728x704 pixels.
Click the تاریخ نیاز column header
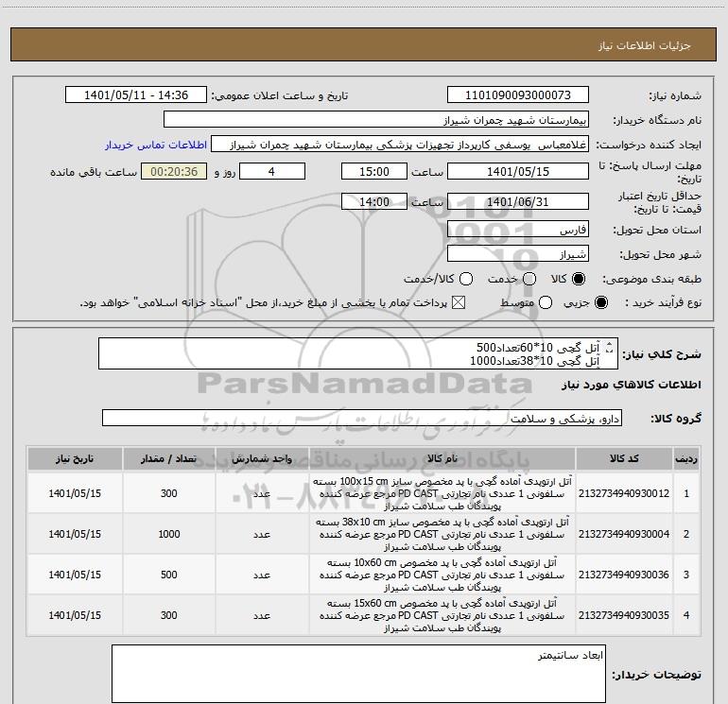pos(75,459)
